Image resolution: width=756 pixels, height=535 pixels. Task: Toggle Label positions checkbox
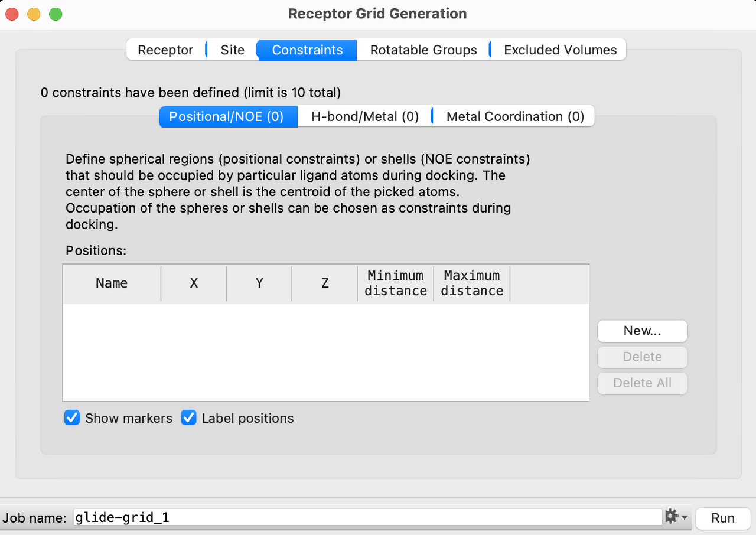tap(189, 418)
